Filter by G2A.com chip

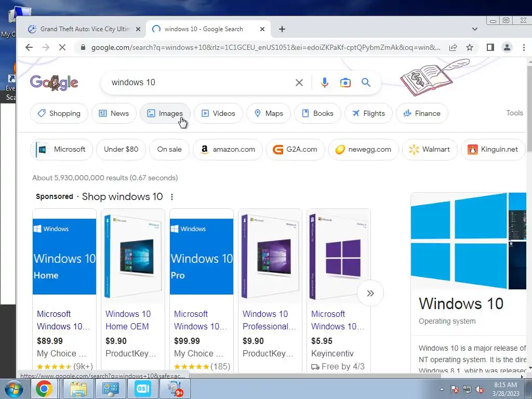pyautogui.click(x=295, y=149)
